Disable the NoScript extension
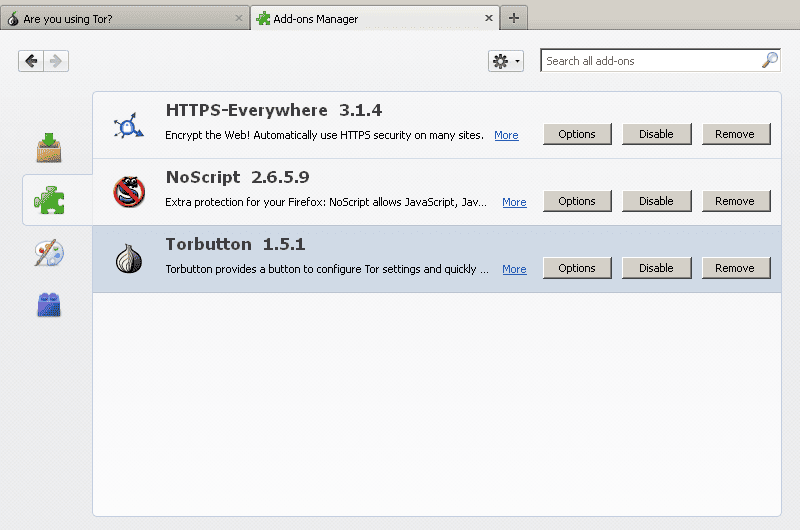Screen dimensions: 800x530 click(656, 201)
